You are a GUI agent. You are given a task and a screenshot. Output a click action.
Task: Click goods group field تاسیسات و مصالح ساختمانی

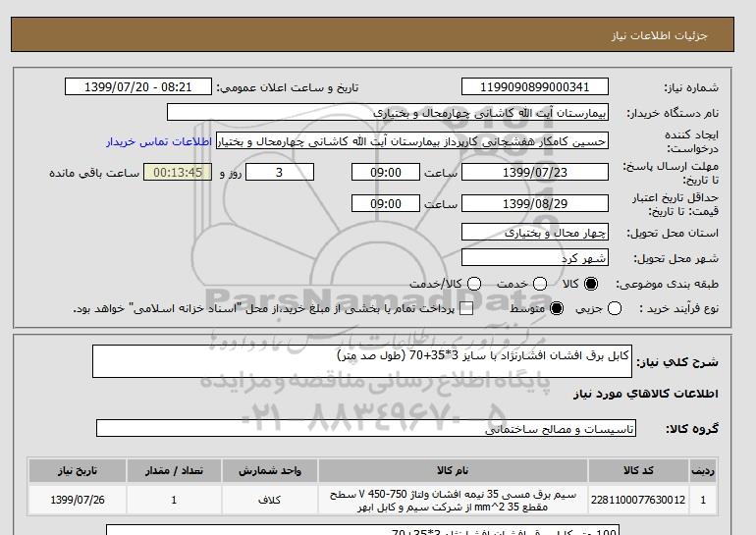pos(366,428)
